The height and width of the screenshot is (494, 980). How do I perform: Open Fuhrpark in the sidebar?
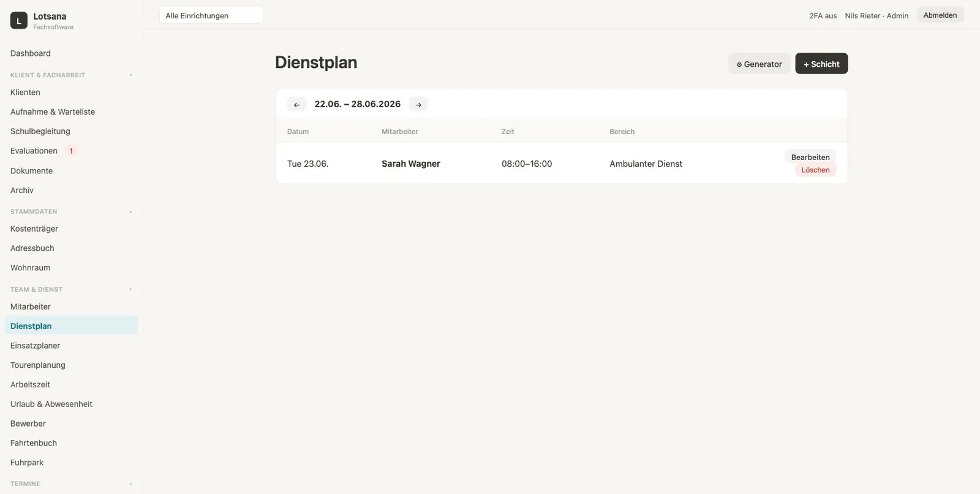point(72,463)
